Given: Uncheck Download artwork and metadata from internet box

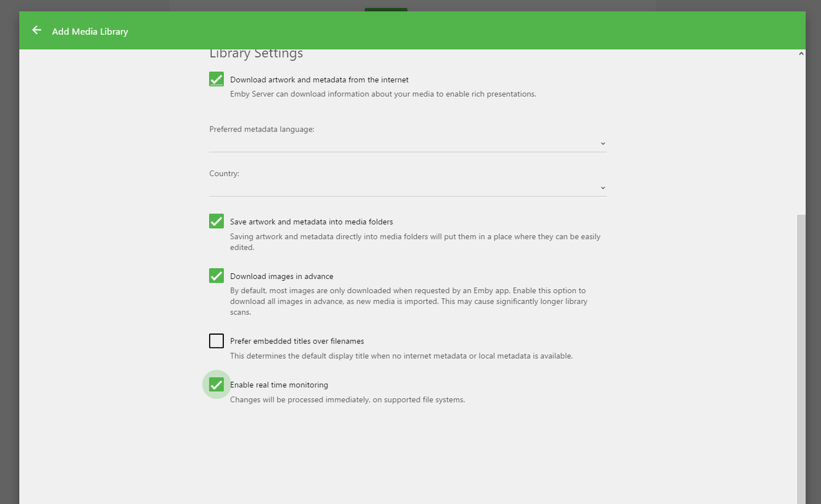Looking at the screenshot, I should pyautogui.click(x=216, y=79).
